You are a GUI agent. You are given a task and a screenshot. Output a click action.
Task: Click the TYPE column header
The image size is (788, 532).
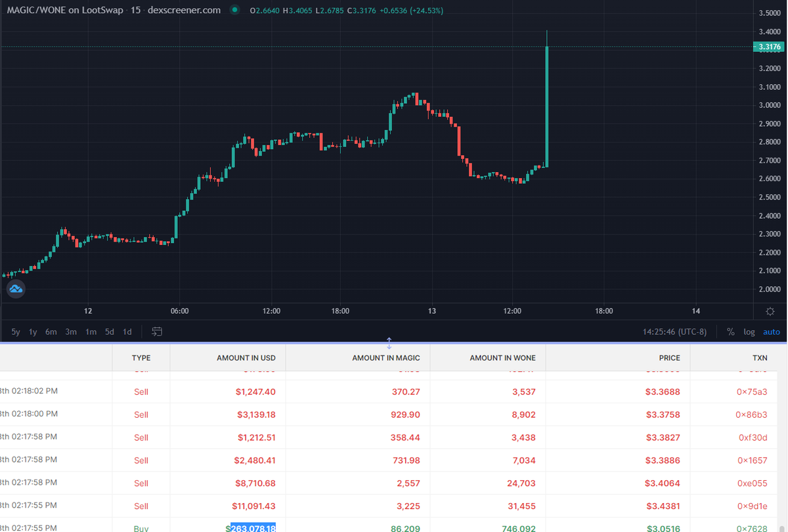click(141, 358)
